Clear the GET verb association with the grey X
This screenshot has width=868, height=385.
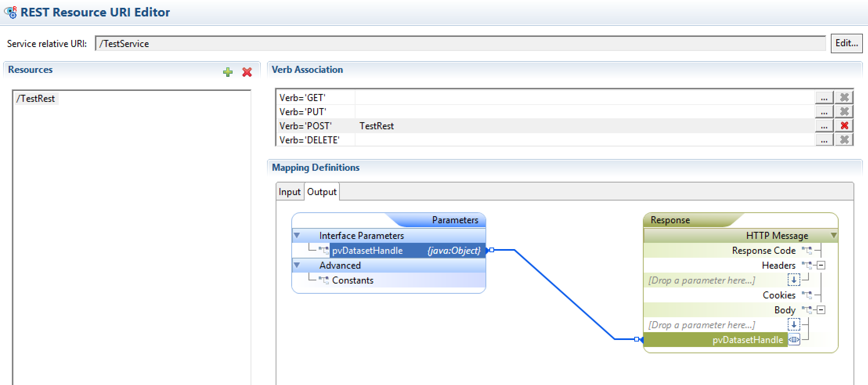844,97
